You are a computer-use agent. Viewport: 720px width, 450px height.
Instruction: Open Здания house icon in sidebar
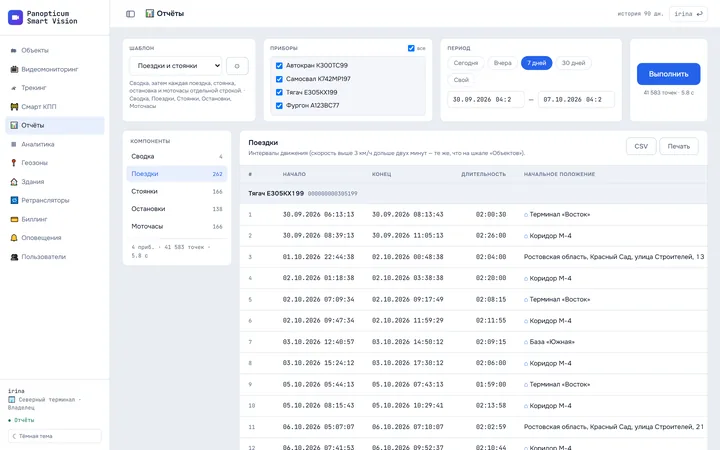(x=14, y=181)
